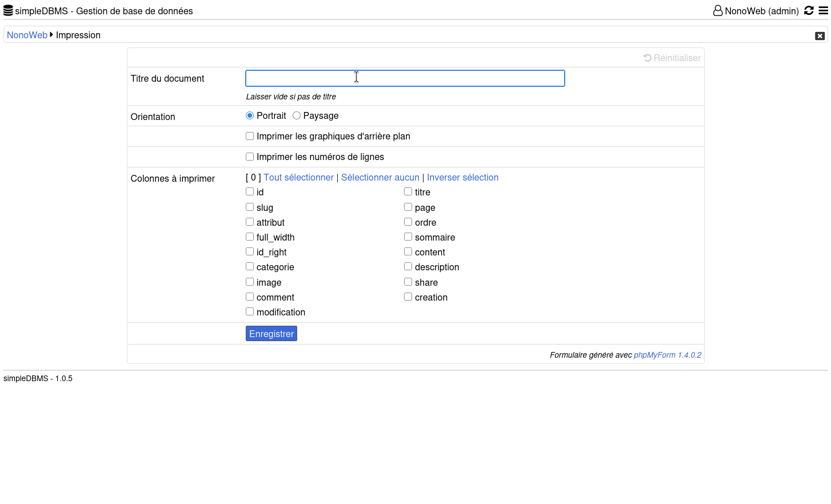
Task: Select the Paysage orientation radio
Action: (297, 115)
